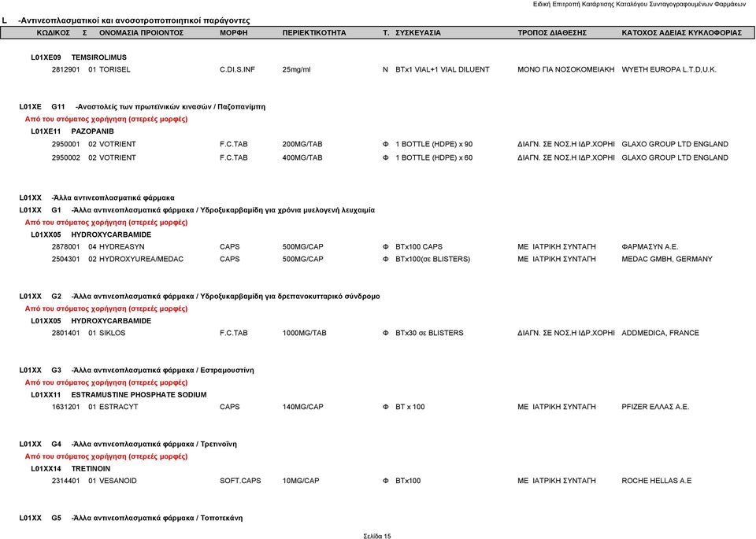
Task: Select product code 1631201
Action: pyautogui.click(x=66, y=407)
